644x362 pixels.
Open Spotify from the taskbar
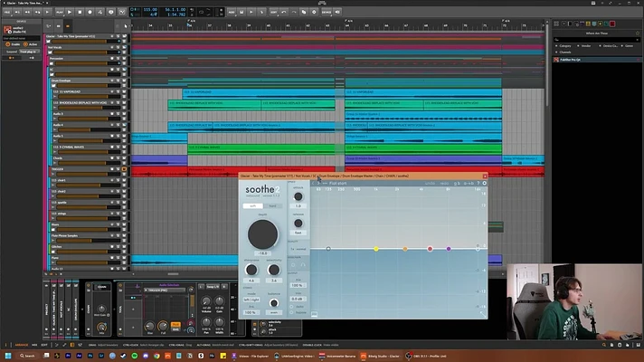tap(134, 356)
